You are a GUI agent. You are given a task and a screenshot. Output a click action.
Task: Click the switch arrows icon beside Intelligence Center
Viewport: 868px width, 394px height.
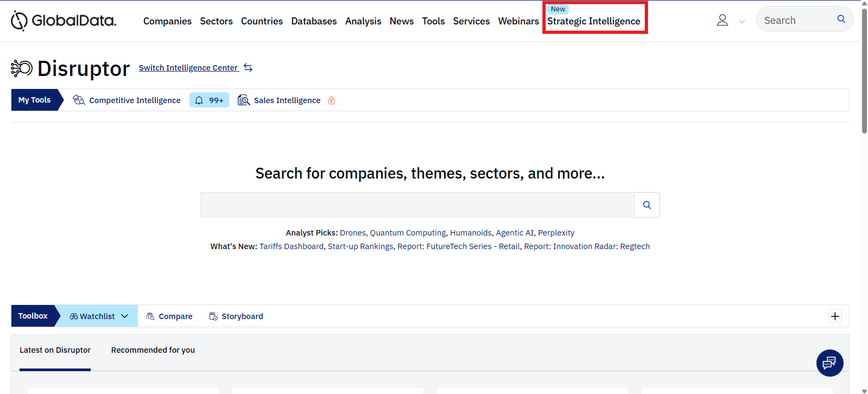pyautogui.click(x=248, y=68)
